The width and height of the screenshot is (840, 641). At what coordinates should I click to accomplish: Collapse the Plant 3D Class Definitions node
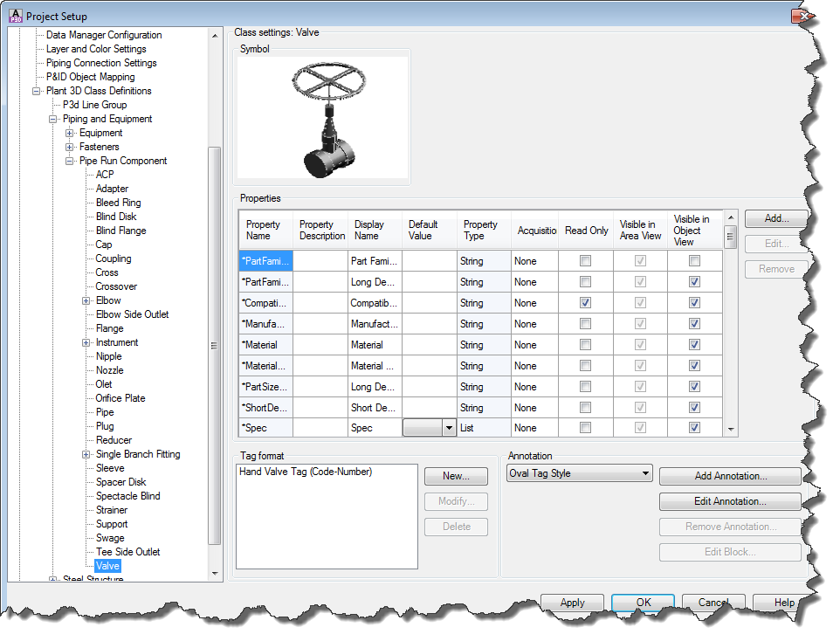[37, 91]
